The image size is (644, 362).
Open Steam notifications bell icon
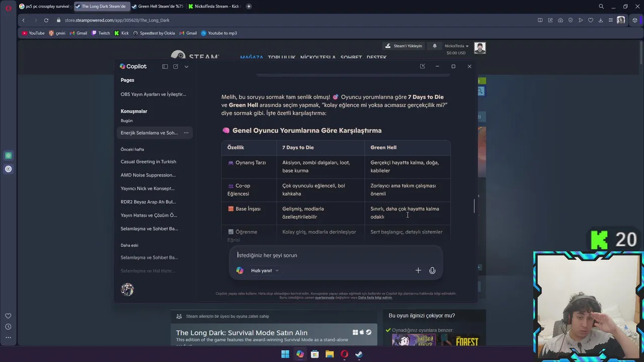click(x=435, y=46)
